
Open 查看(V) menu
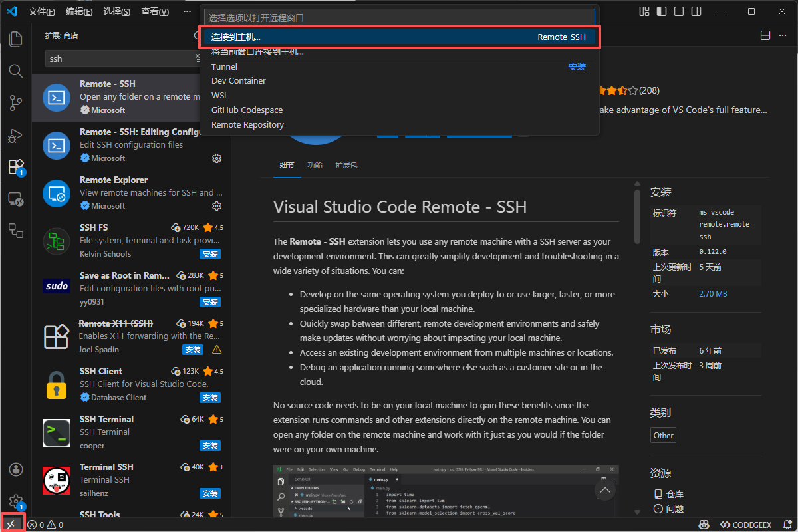coord(155,11)
